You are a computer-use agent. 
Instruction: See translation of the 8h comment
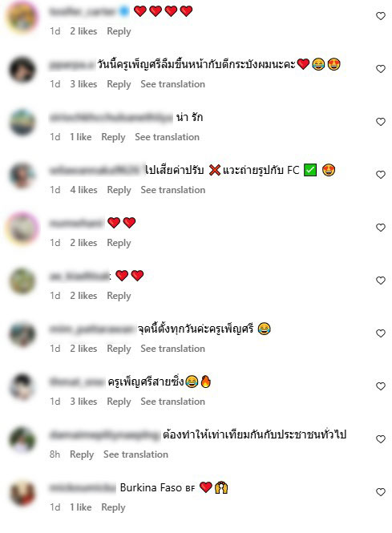pyautogui.click(x=135, y=454)
